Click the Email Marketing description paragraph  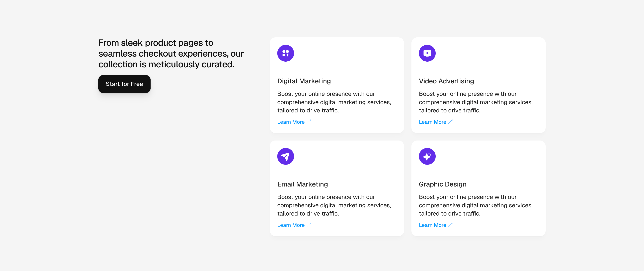334,205
